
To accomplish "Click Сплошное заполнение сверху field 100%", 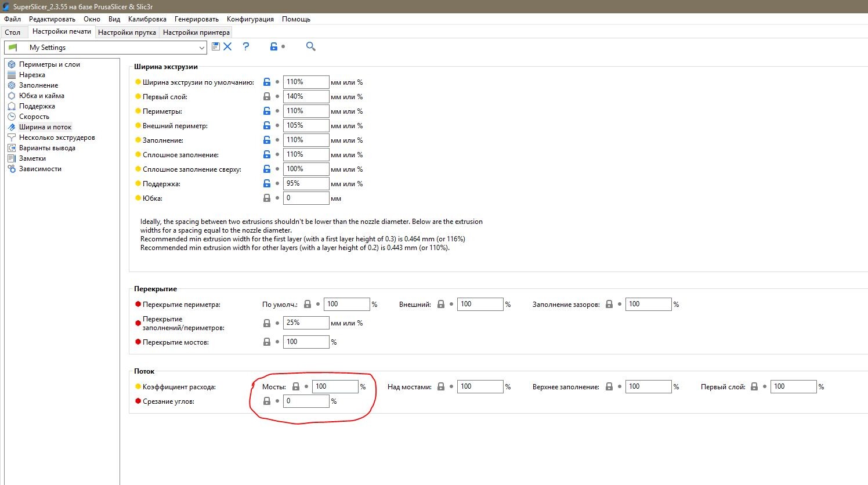I will [306, 169].
